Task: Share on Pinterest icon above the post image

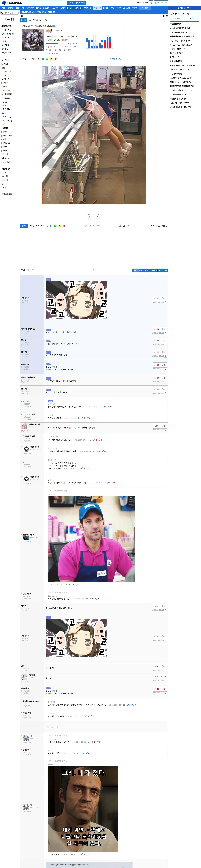Action: (56, 59)
